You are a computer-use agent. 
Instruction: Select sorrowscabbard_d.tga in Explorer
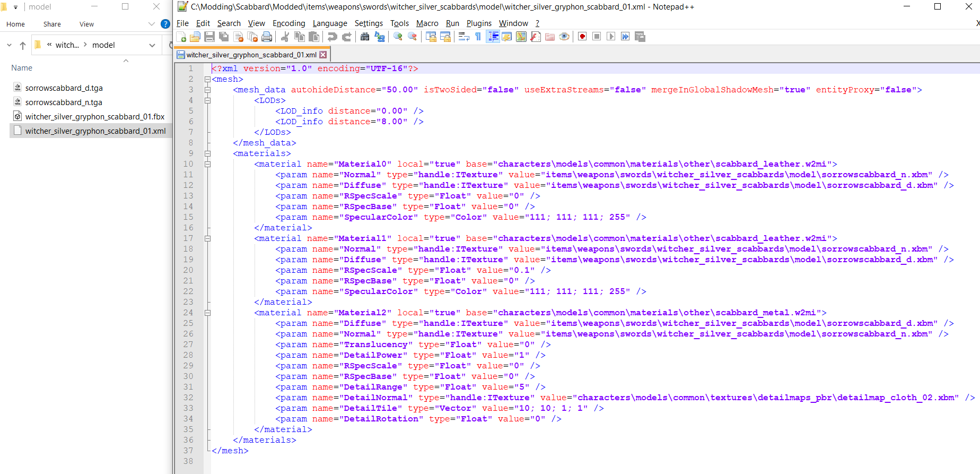[x=64, y=88]
